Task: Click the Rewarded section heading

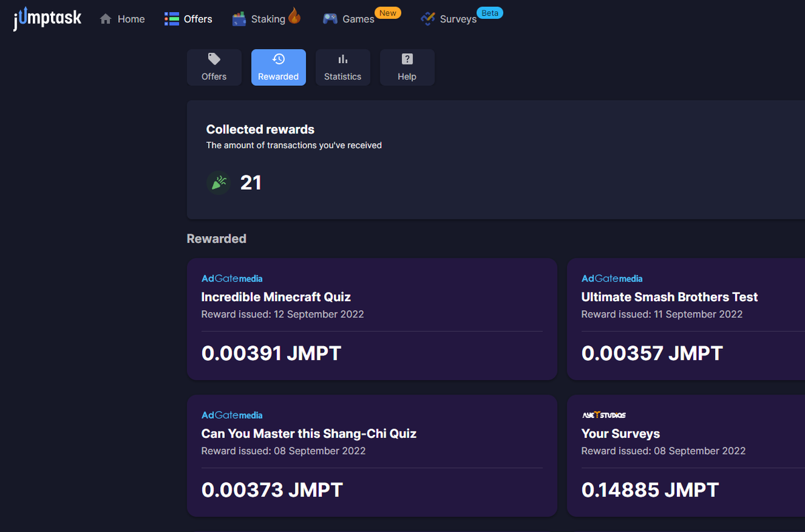Action: pyautogui.click(x=217, y=239)
